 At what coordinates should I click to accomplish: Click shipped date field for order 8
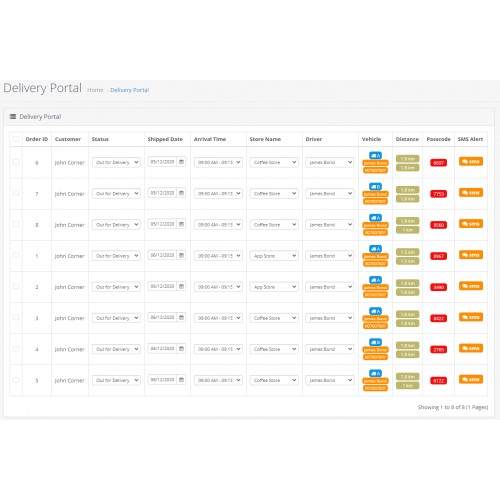click(162, 224)
